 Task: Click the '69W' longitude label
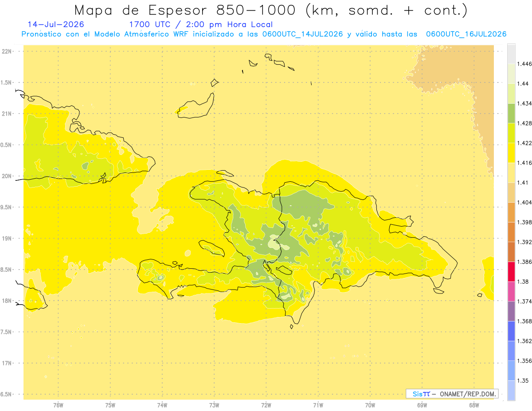(422, 405)
